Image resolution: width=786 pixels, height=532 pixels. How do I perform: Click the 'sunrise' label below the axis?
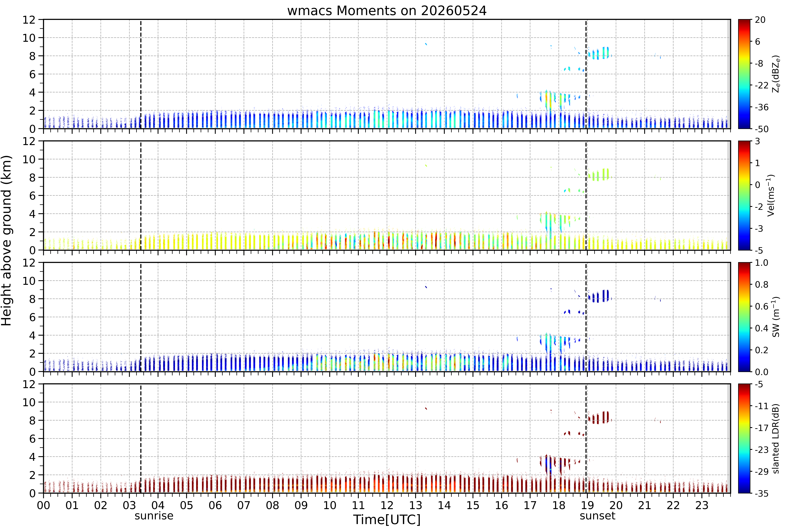pyautogui.click(x=154, y=516)
